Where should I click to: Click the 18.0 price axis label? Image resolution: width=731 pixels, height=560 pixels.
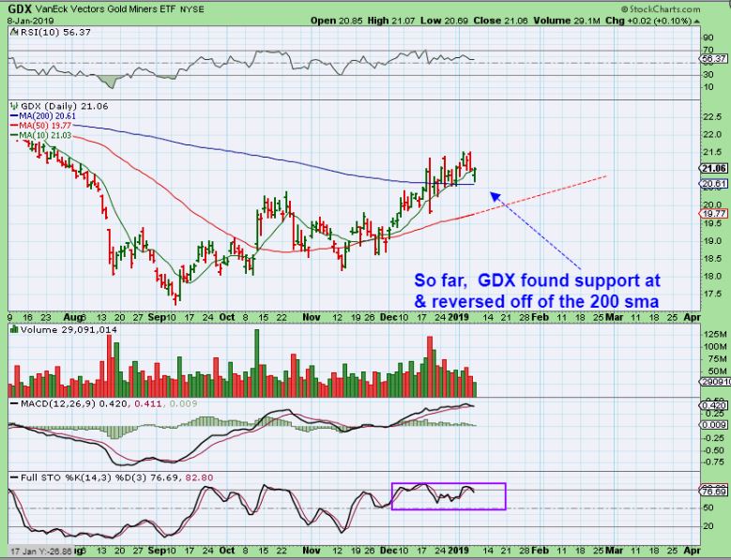712,277
